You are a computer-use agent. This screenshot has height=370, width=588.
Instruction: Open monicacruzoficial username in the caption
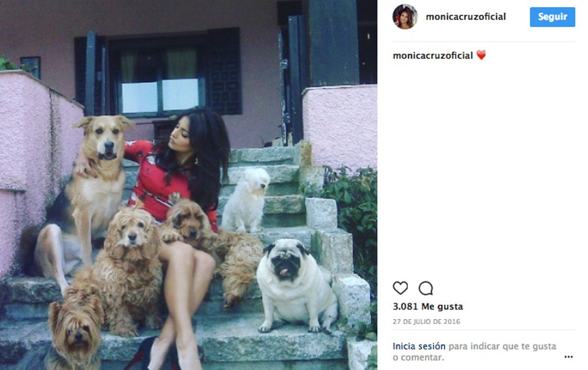(x=432, y=55)
